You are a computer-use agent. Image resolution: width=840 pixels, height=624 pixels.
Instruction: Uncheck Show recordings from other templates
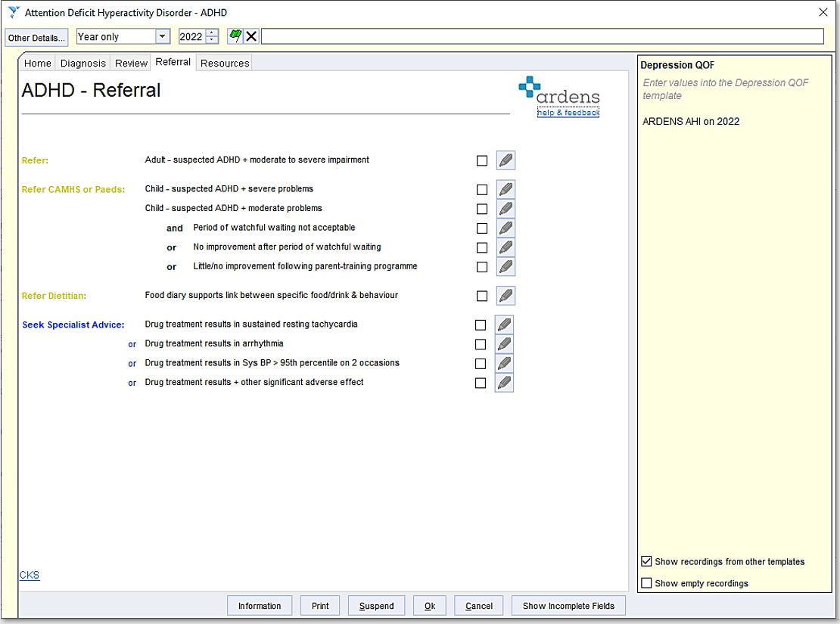click(x=646, y=561)
